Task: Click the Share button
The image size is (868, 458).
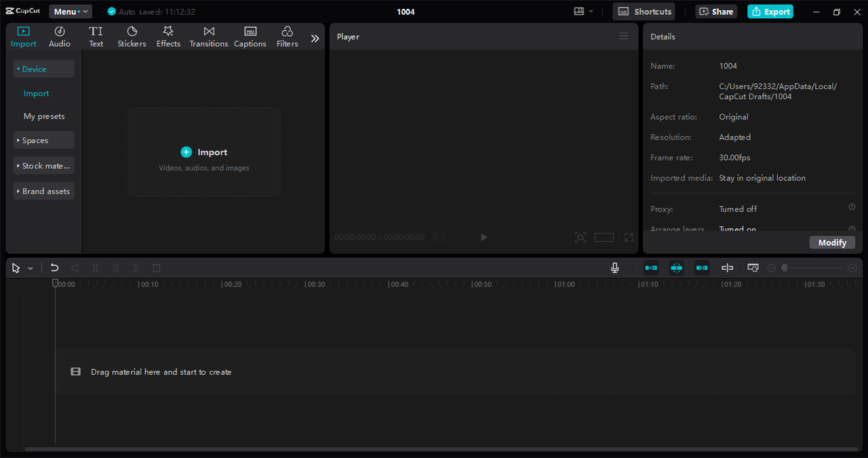Action: 716,12
